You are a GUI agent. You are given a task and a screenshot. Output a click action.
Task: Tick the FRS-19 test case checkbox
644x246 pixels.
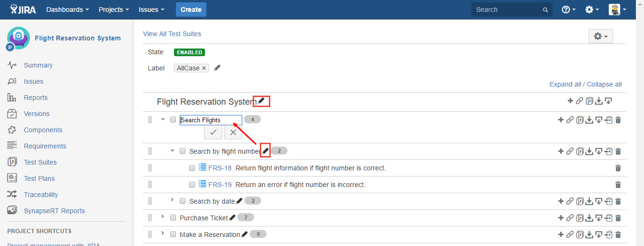click(x=192, y=185)
